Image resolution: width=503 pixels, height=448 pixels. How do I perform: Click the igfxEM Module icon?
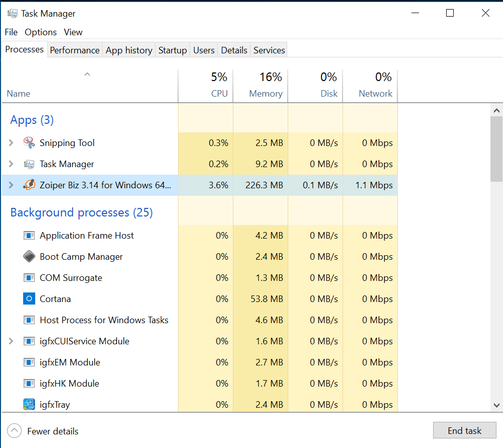29,362
